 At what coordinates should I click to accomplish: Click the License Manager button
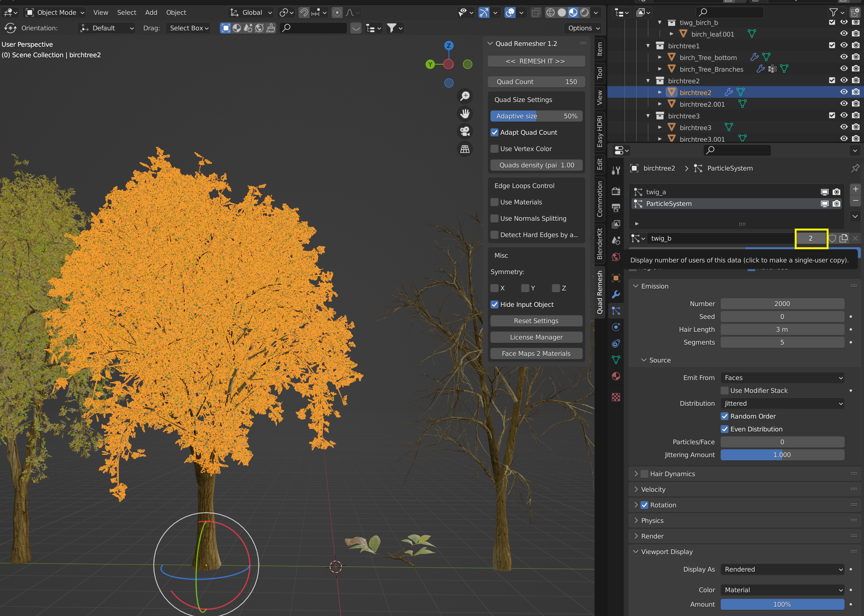point(536,337)
